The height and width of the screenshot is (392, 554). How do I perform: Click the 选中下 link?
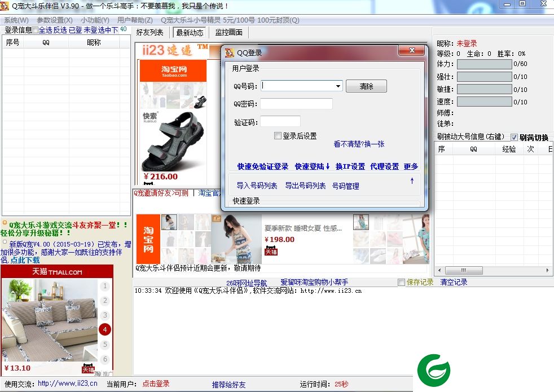(x=108, y=30)
